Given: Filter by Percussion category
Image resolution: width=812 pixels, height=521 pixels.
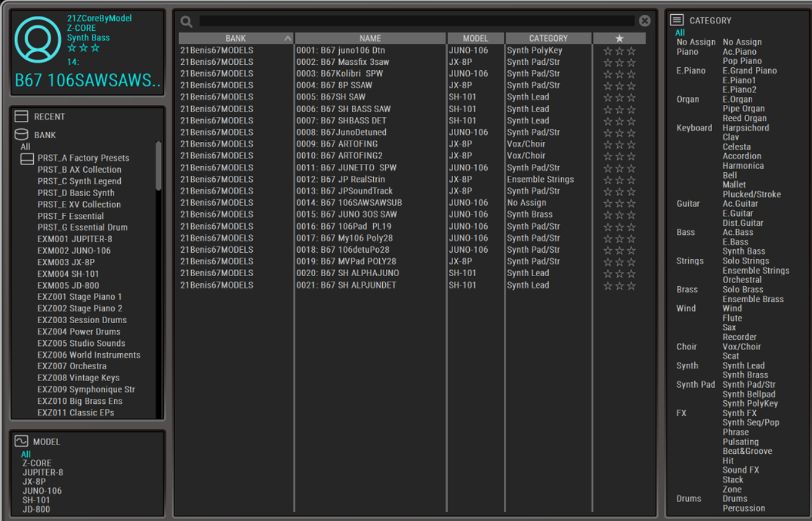Looking at the screenshot, I should [744, 508].
